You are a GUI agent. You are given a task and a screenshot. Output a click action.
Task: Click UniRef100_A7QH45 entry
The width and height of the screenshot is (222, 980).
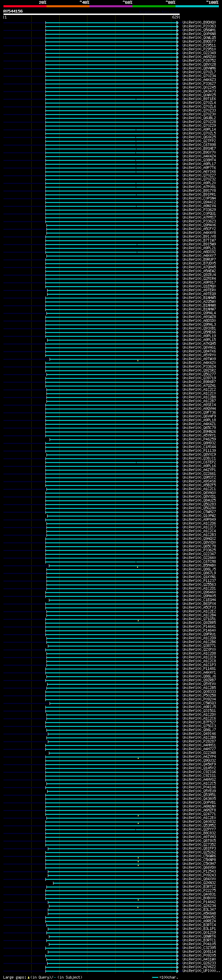pyautogui.click(x=199, y=267)
